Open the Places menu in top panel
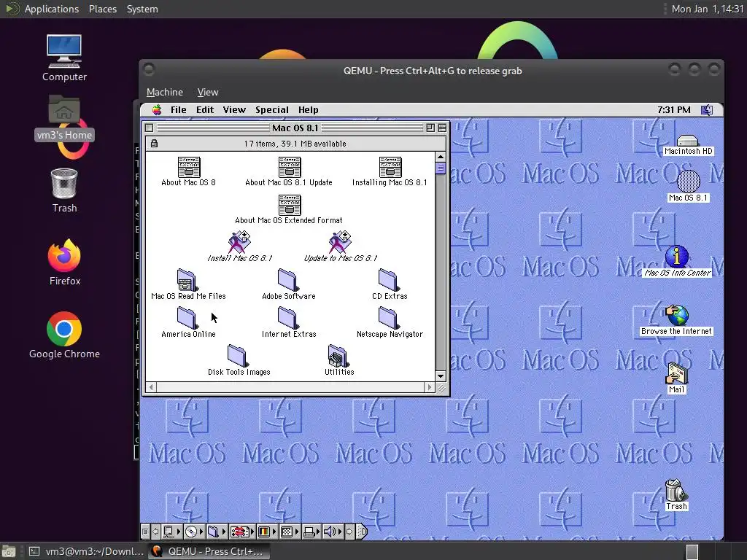Image resolution: width=747 pixels, height=560 pixels. (x=102, y=9)
